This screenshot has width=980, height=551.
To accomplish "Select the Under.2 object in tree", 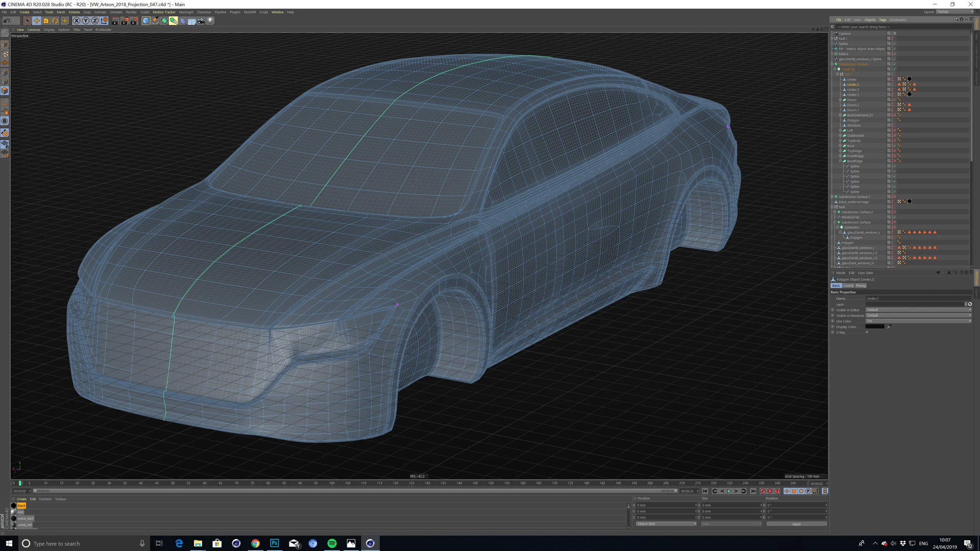I will [x=853, y=85].
